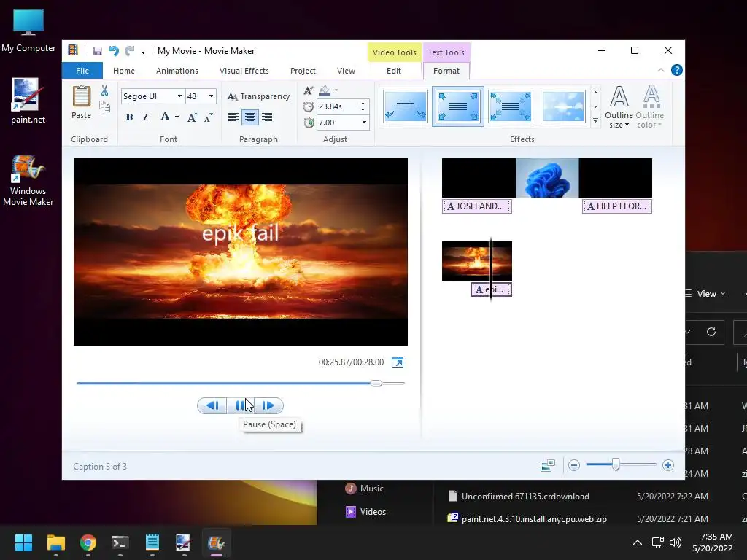Switch to the Video Tools Edit tab
Viewport: 747px width, 560px height.
394,71
